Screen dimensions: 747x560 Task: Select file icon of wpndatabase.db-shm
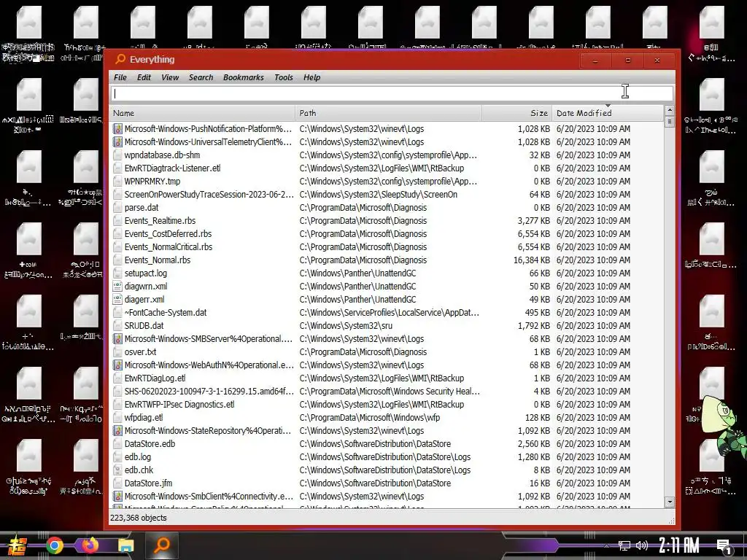pyautogui.click(x=117, y=155)
